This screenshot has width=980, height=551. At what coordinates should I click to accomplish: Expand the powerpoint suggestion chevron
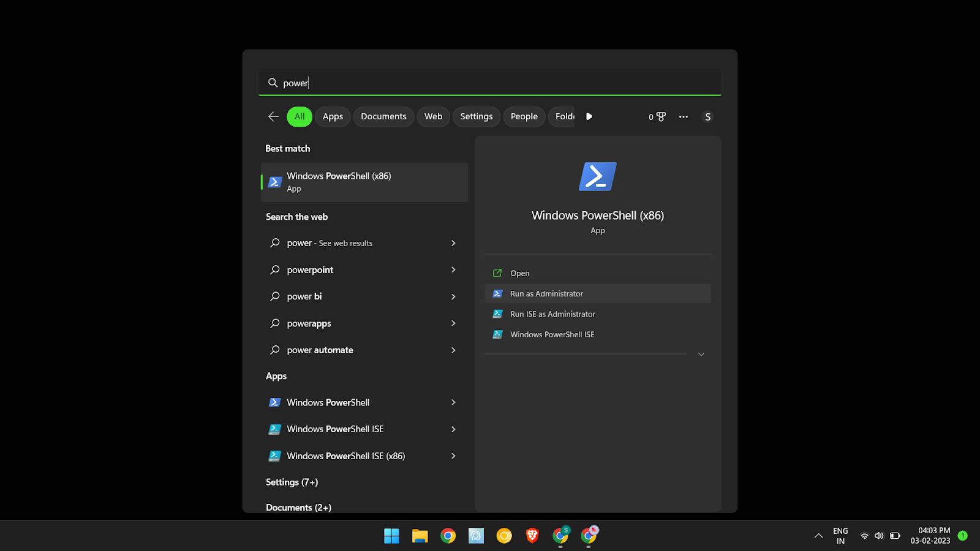pyautogui.click(x=453, y=270)
